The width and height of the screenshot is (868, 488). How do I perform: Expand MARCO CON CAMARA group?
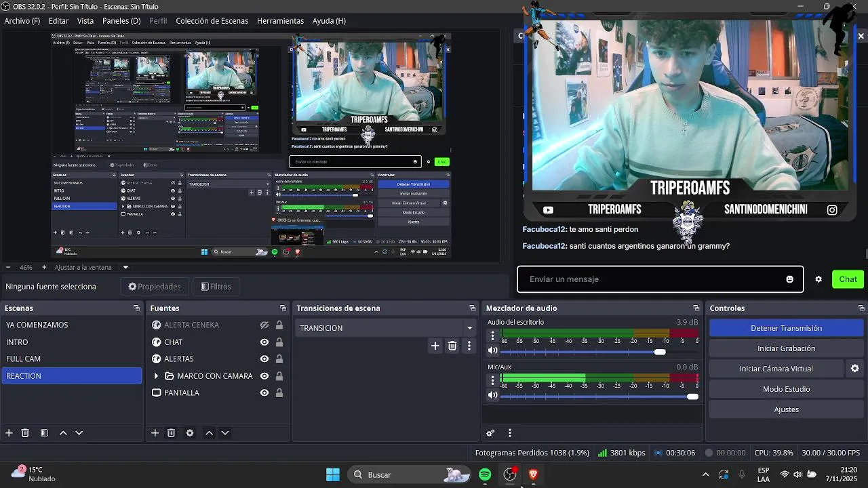click(x=156, y=376)
